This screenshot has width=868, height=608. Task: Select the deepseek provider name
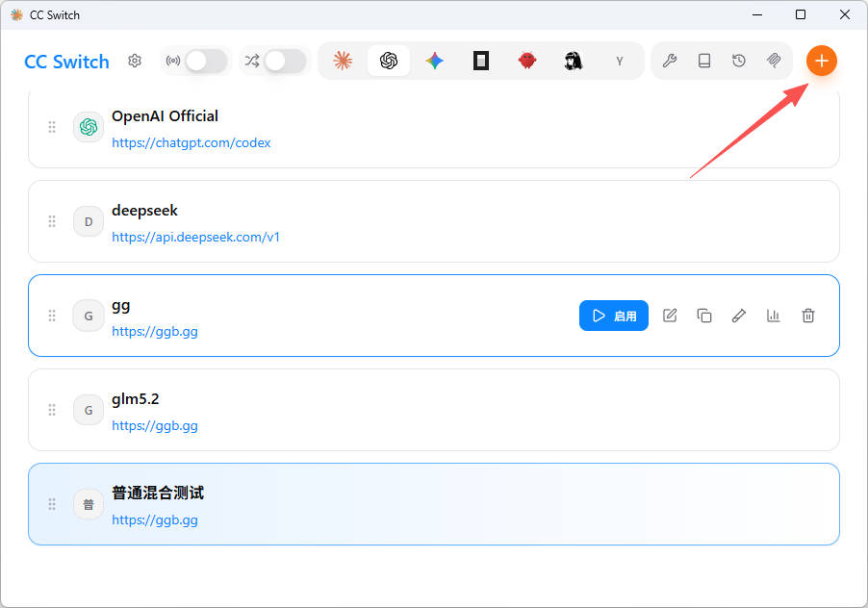pos(144,211)
